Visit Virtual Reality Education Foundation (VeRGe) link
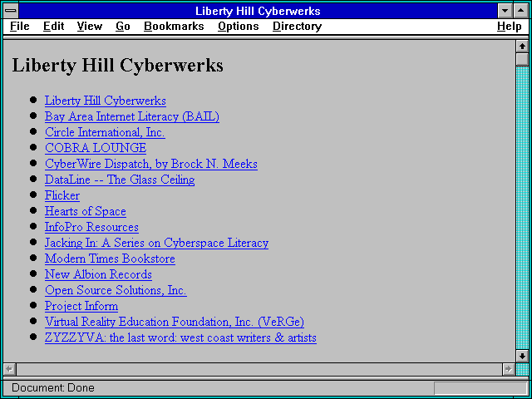The image size is (532, 399). click(x=175, y=322)
